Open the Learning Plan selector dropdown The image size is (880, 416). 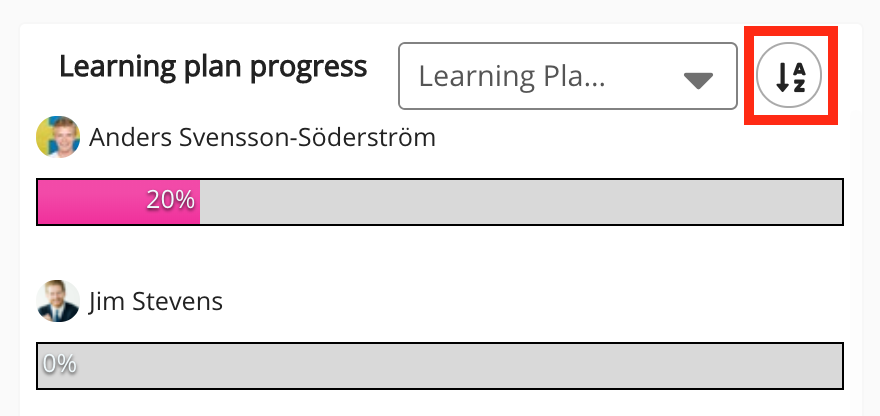point(567,76)
